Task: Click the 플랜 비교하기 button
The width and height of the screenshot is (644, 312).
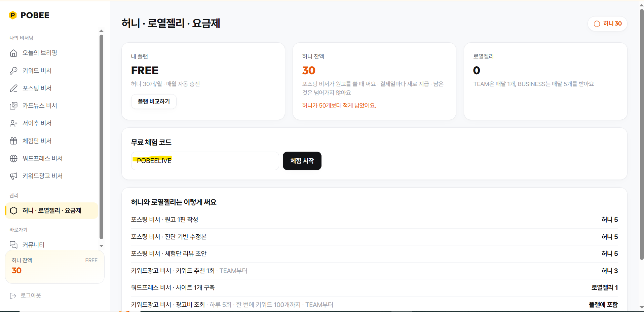Action: (x=154, y=102)
